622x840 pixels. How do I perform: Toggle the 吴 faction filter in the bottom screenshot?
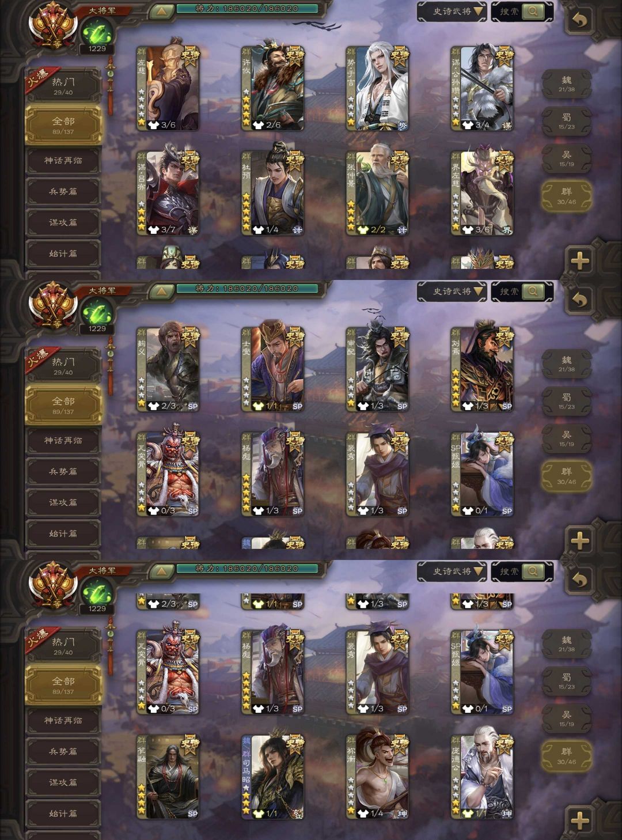567,718
